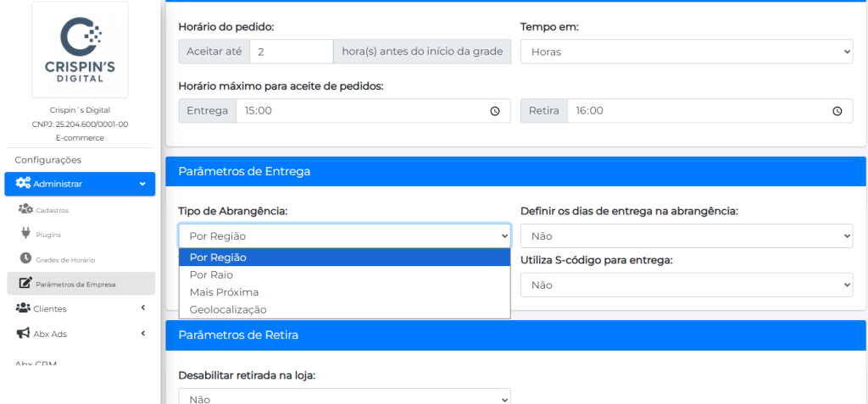This screenshot has height=404, width=868.
Task: Click the Aceitar até hours input field
Action: pyautogui.click(x=291, y=52)
